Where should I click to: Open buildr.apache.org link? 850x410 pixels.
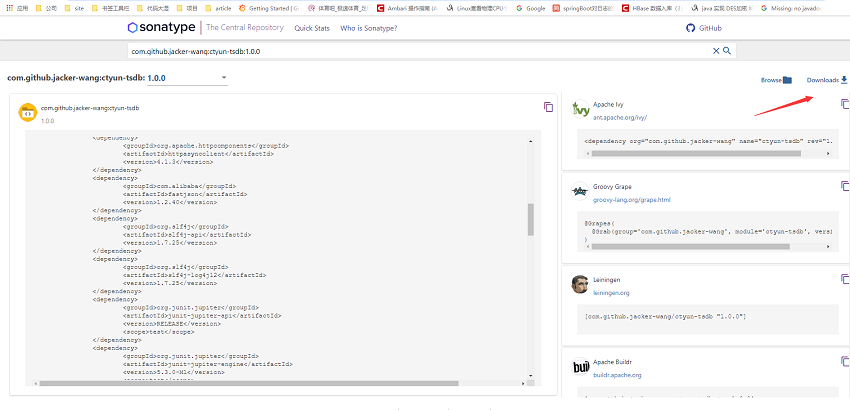pos(617,375)
